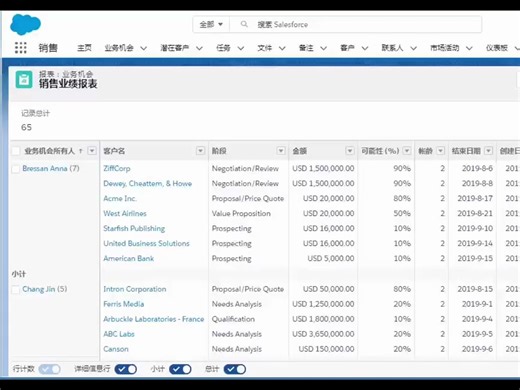Screen dimensions: 520x390
Task: Expand the 潜在客户 tab dropdown chevron
Action: coord(199,48)
